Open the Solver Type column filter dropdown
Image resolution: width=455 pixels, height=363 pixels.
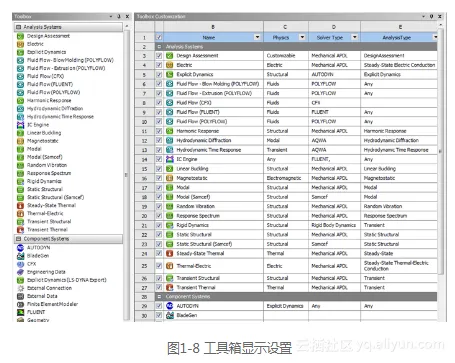[355, 37]
